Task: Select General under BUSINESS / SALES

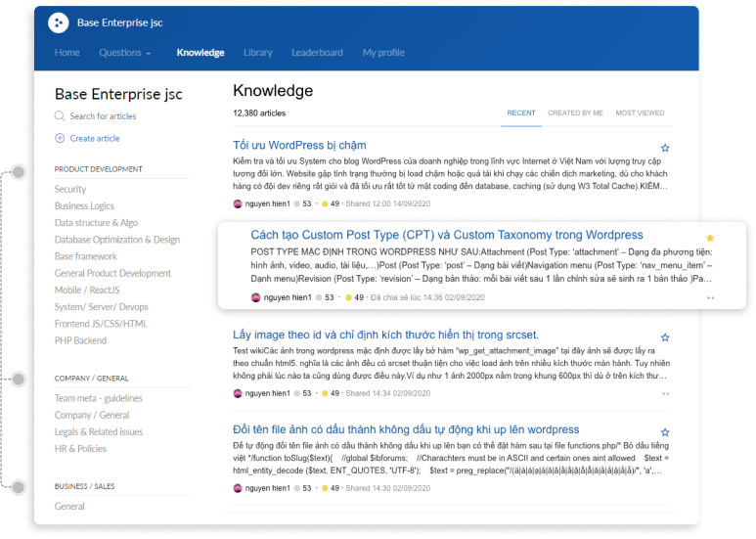Action: (69, 506)
